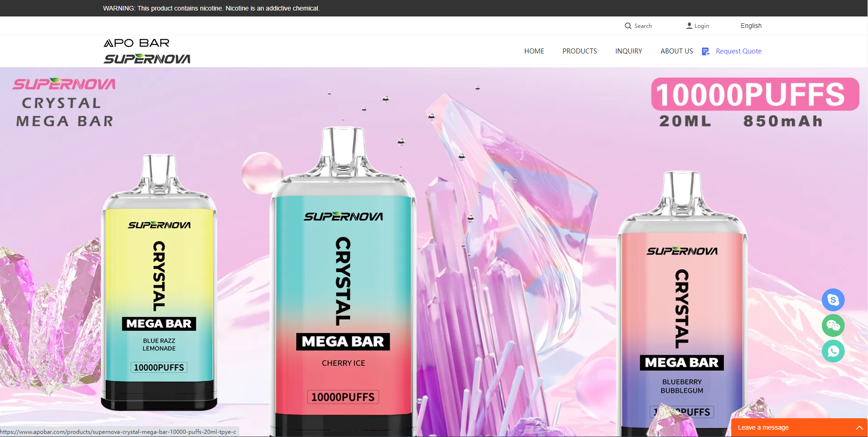Screen dimensions: 868x437
Task: Open the English language selector
Action: 751,26
